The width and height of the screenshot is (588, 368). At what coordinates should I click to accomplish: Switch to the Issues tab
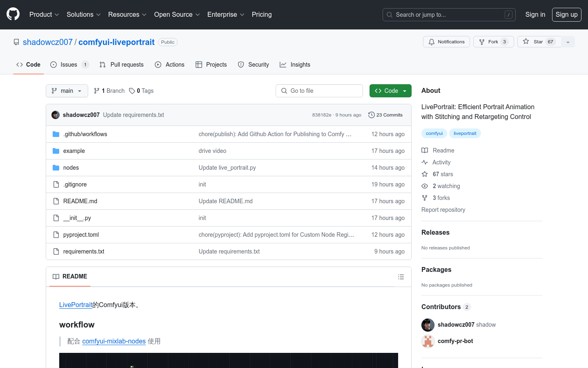[x=69, y=65]
